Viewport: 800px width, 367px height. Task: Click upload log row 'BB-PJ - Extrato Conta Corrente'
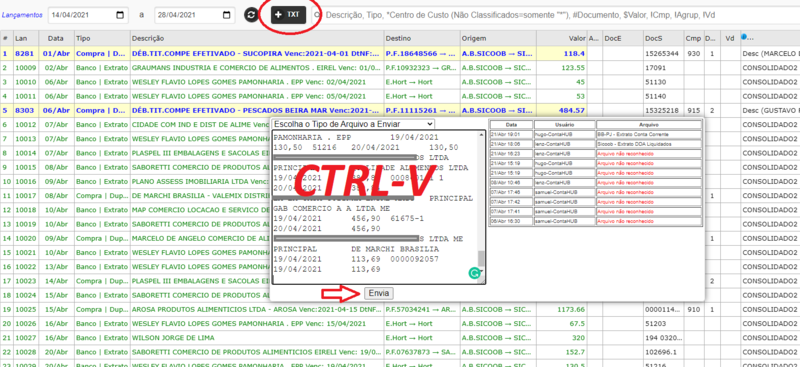(x=596, y=134)
